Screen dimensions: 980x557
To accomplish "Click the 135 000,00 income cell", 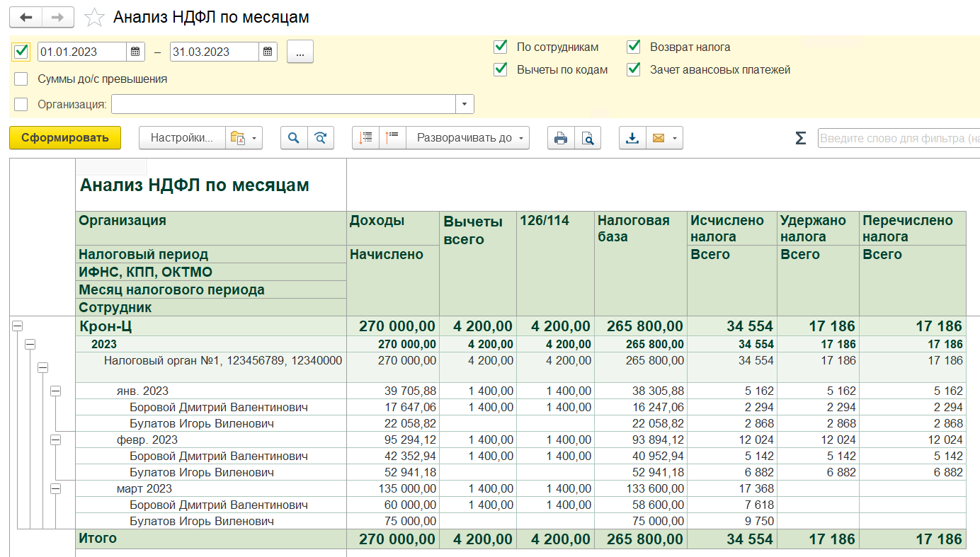I will pos(393,488).
